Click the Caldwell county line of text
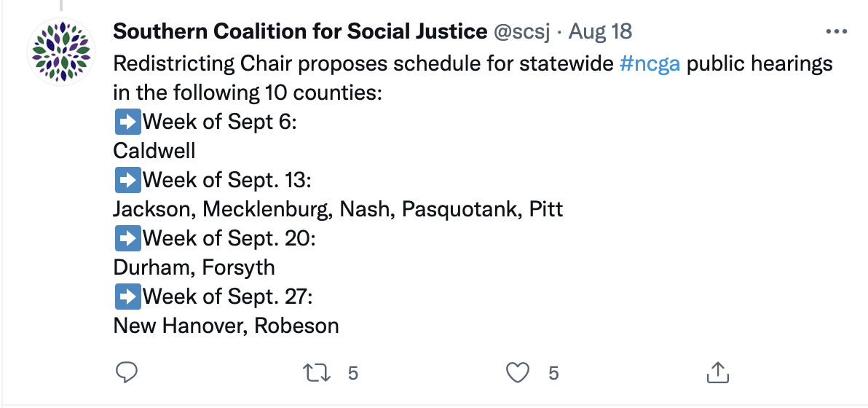 coord(154,151)
